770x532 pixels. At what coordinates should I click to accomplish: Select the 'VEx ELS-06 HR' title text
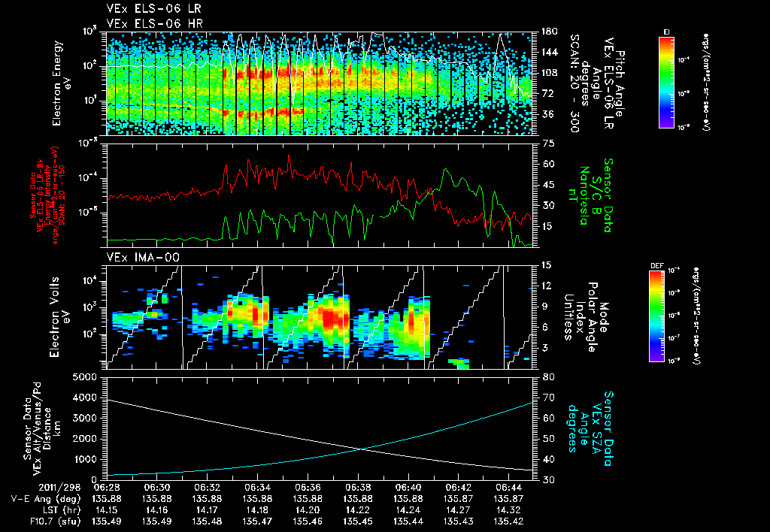pyautogui.click(x=155, y=23)
